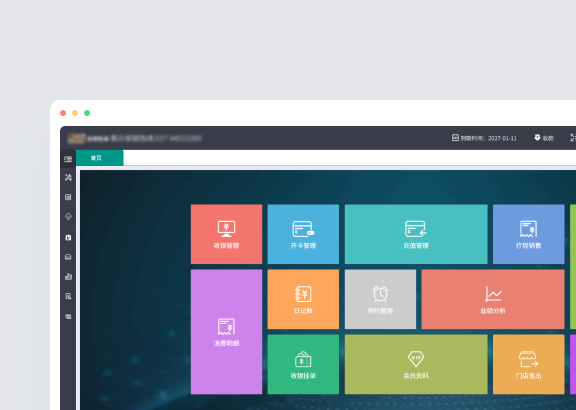Image resolution: width=576 pixels, height=410 pixels.
Task: Open the purple 消费明细 tile
Action: (x=226, y=332)
